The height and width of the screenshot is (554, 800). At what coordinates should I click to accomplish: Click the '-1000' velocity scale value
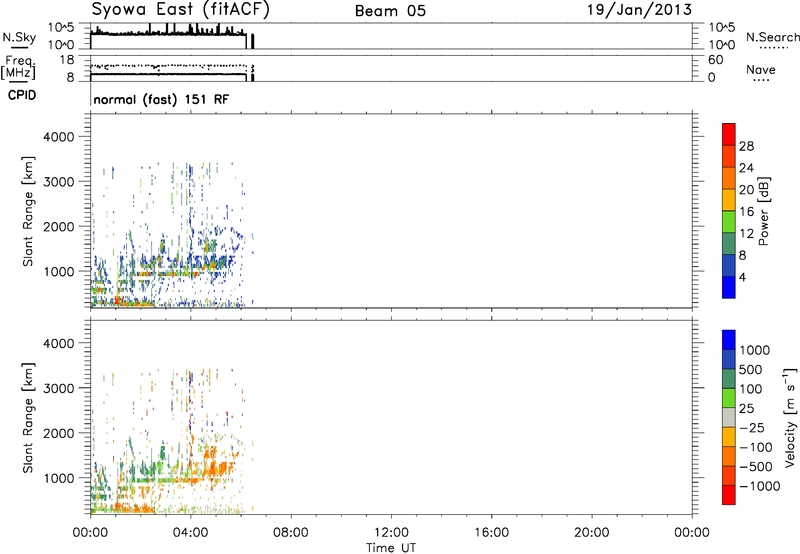[x=759, y=486]
